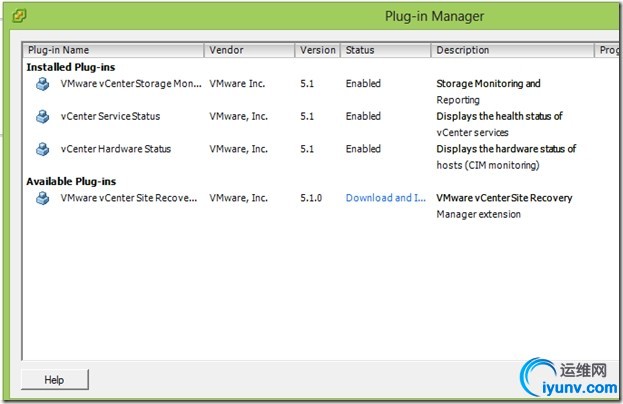Click the Site Recovery plug-in icon

point(42,198)
